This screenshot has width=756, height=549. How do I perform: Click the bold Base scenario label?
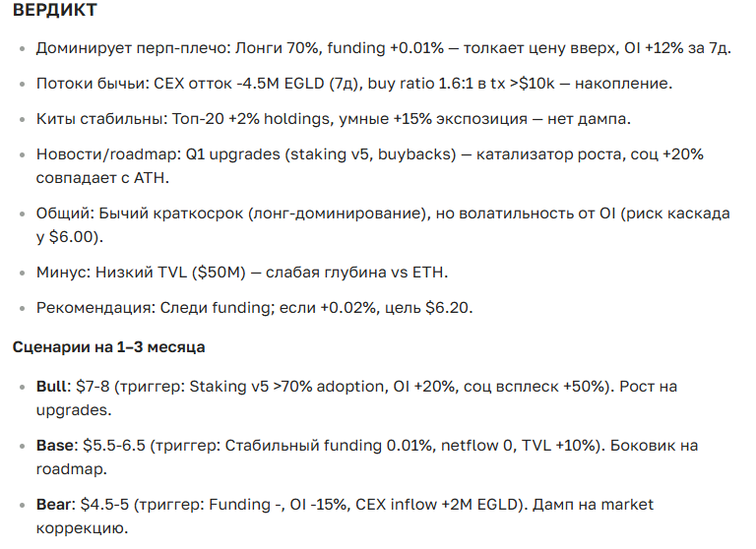pyautogui.click(x=55, y=446)
